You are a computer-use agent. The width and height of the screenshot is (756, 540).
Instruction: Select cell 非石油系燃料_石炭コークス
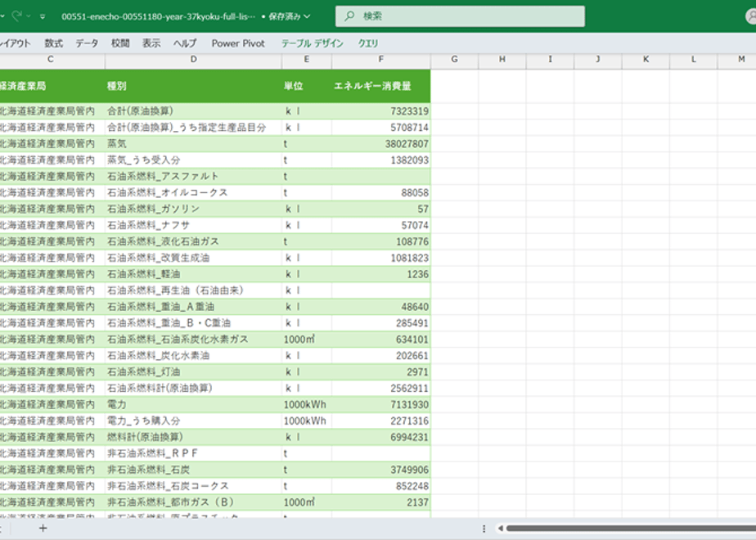[x=193, y=486]
